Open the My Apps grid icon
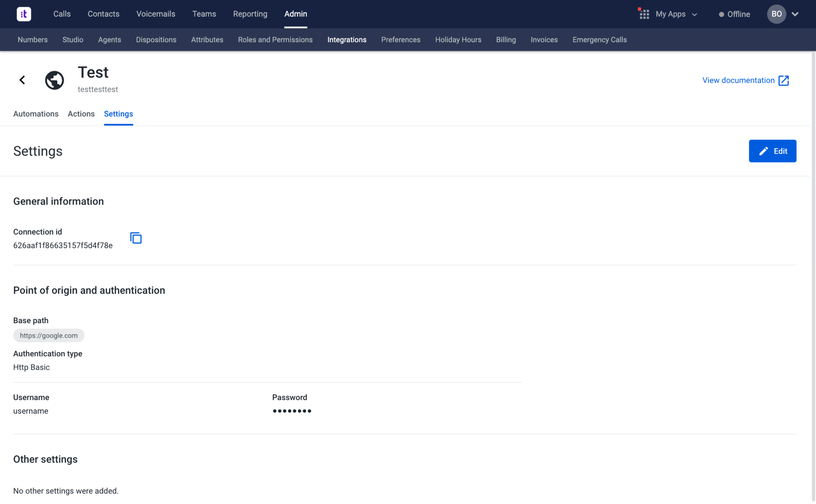This screenshot has height=504, width=816. coord(644,14)
